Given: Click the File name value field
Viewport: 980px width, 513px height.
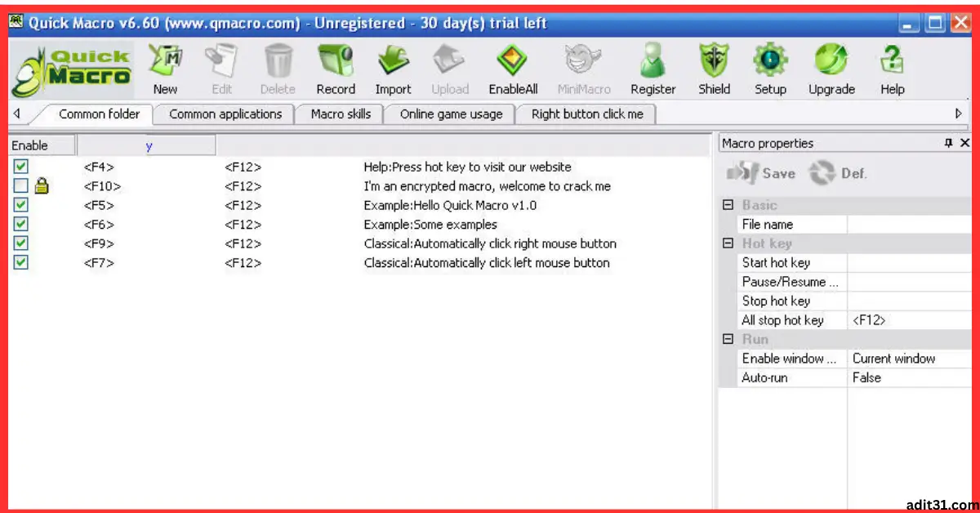Looking at the screenshot, I should pyautogui.click(x=909, y=225).
